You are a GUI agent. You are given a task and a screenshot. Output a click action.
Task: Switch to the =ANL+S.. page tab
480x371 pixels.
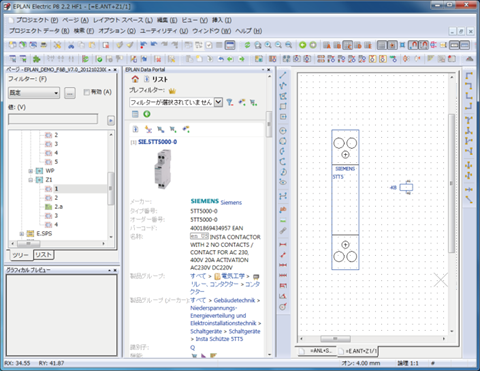(x=317, y=351)
